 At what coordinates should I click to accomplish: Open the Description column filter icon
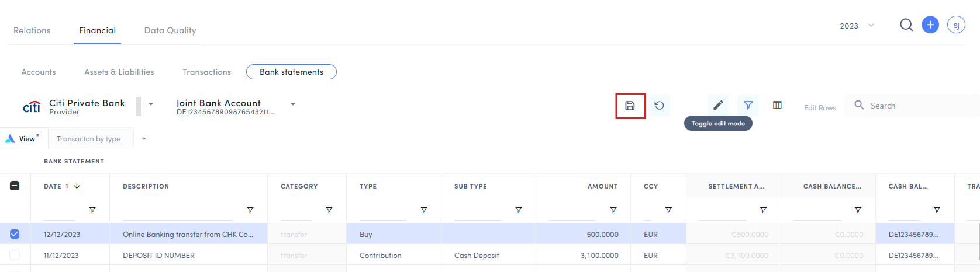pyautogui.click(x=250, y=210)
